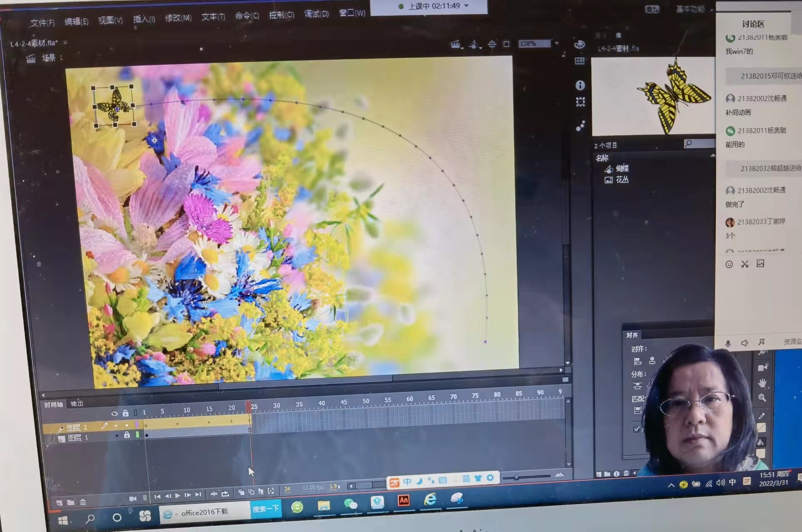Toggle lock on layer 图层 1
This screenshot has height=532, width=802.
coord(127,435)
